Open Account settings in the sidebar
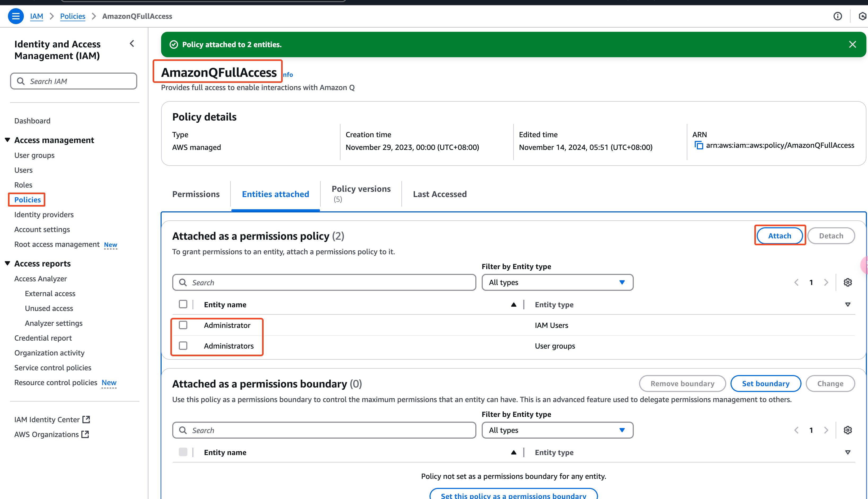 pos(42,229)
